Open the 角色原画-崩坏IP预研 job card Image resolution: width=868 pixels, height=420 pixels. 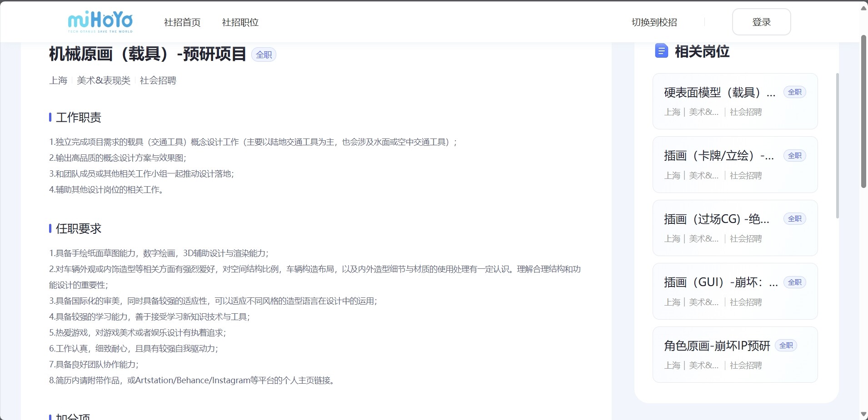pyautogui.click(x=734, y=355)
